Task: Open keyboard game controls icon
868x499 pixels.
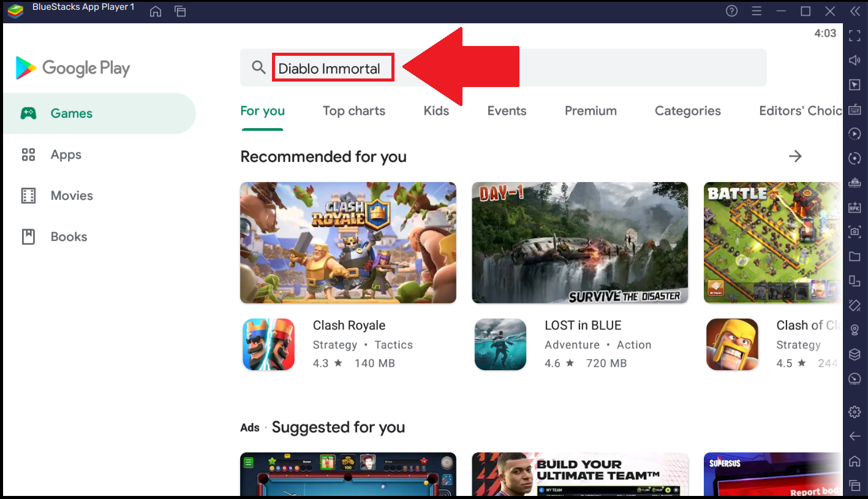Action: (x=855, y=109)
